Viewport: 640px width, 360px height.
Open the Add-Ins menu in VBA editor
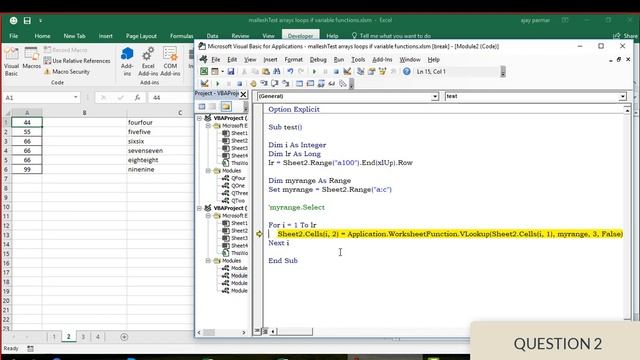(382, 60)
